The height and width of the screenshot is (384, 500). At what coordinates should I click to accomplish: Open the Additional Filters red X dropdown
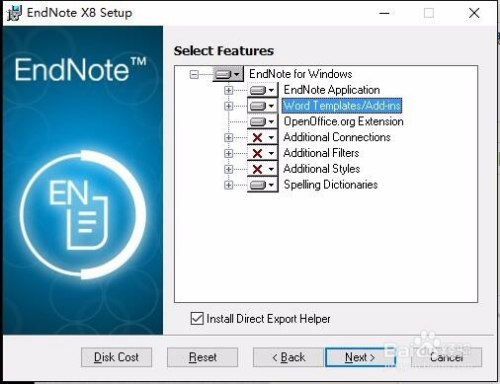(x=262, y=153)
